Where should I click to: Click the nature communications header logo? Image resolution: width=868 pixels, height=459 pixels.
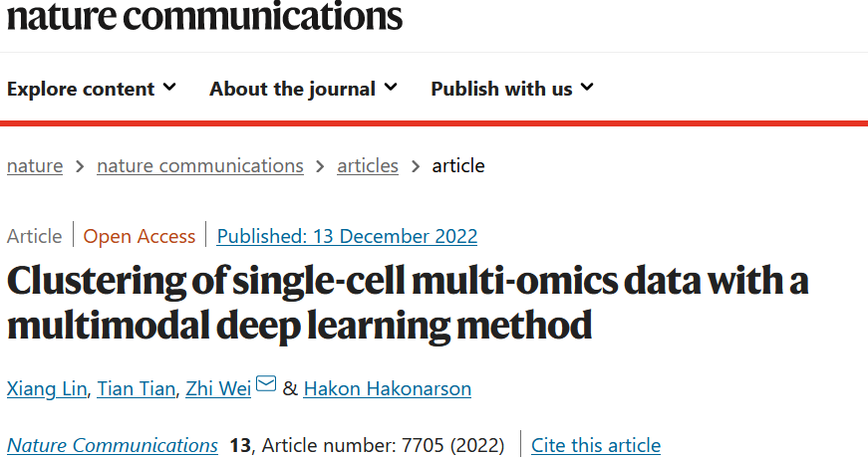click(204, 16)
